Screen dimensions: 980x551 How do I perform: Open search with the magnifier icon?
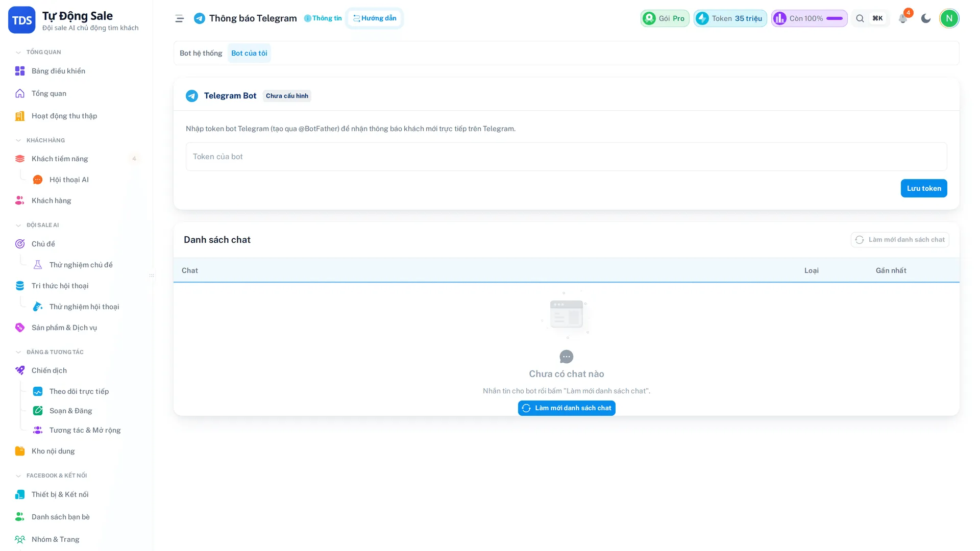point(860,18)
